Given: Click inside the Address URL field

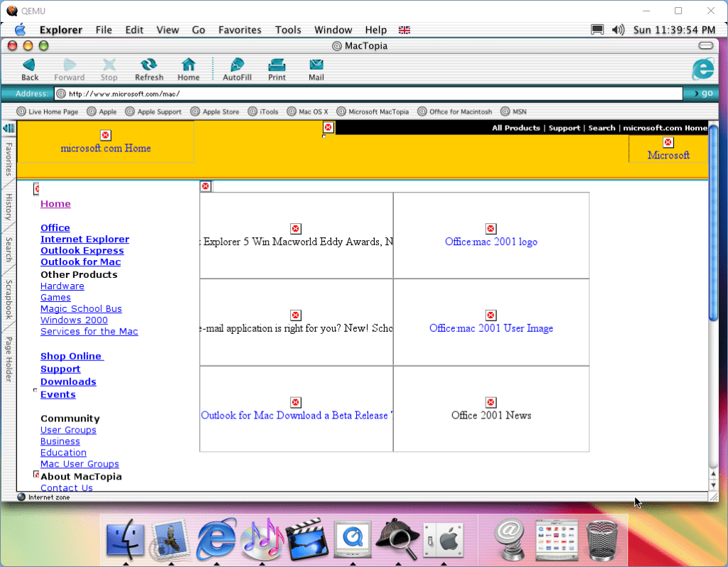Looking at the screenshot, I should 370,93.
